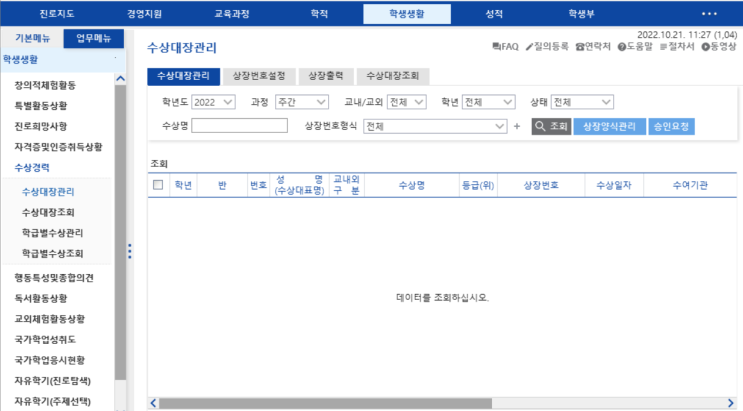The image size is (743, 411).
Task: Open 연락처 phone link
Action: pyautogui.click(x=593, y=46)
